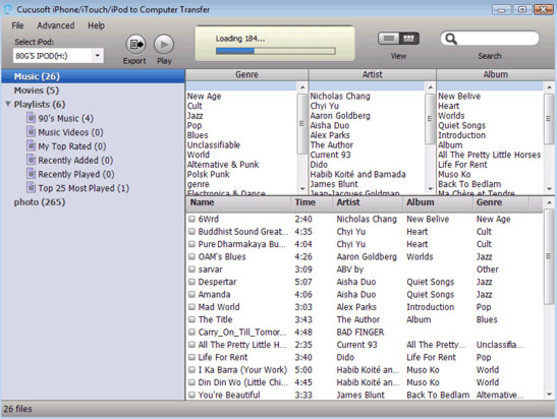Check the You're Beautiful track checkbox
The width and height of the screenshot is (557, 419).
point(192,394)
